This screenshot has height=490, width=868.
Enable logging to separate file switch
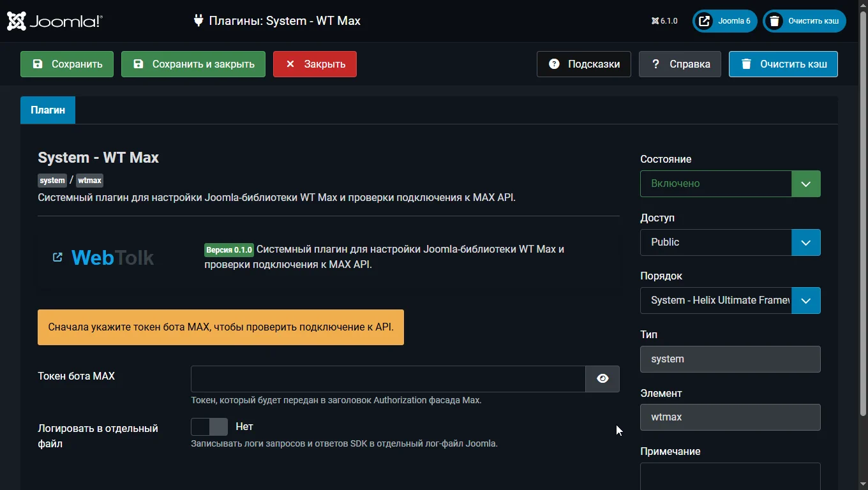209,427
